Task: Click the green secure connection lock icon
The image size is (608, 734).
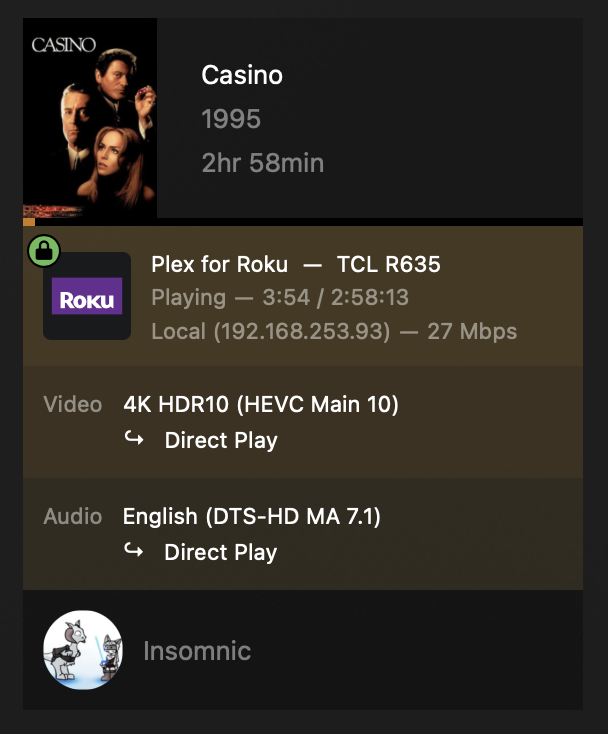Action: tap(43, 250)
